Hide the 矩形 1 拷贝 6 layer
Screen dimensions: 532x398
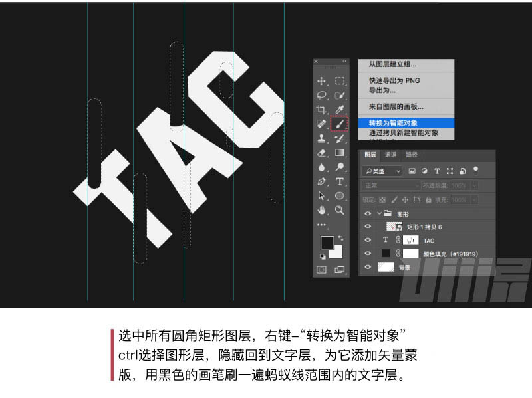368,227
